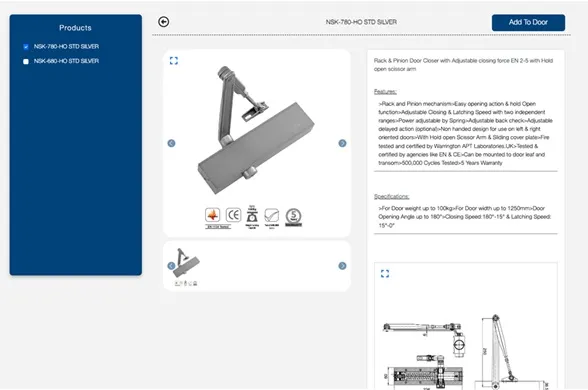Go back using the circled arrow icon

164,22
